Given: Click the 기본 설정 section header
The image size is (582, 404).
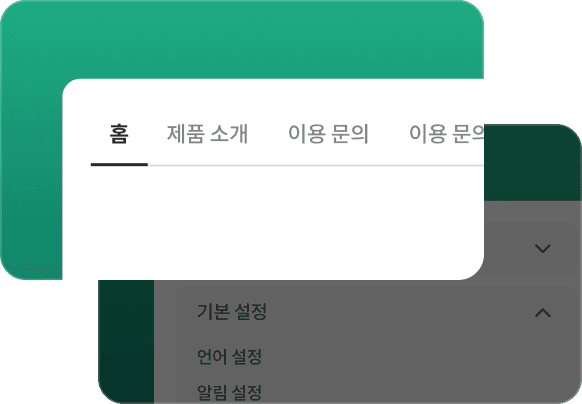Looking at the screenshot, I should click(232, 312).
